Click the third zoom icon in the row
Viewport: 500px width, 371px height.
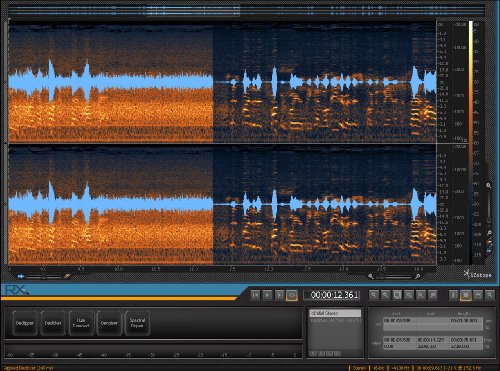pos(397,295)
